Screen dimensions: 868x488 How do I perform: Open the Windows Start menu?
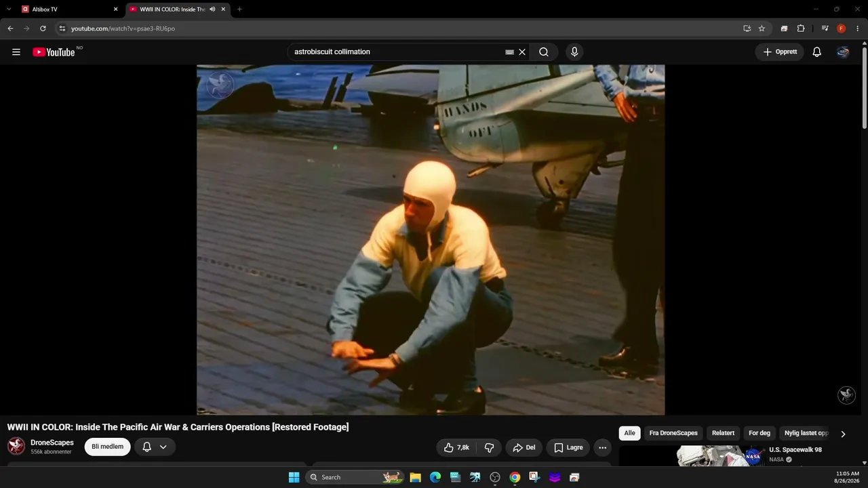(x=294, y=477)
